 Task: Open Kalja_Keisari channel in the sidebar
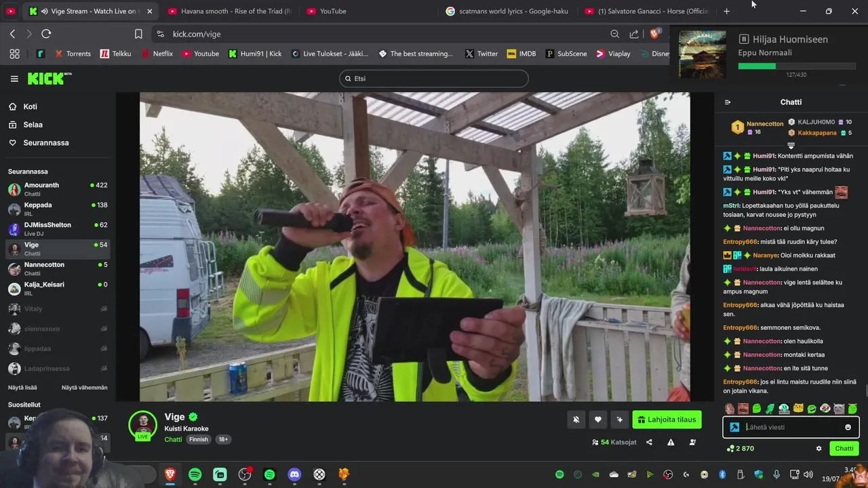58,289
